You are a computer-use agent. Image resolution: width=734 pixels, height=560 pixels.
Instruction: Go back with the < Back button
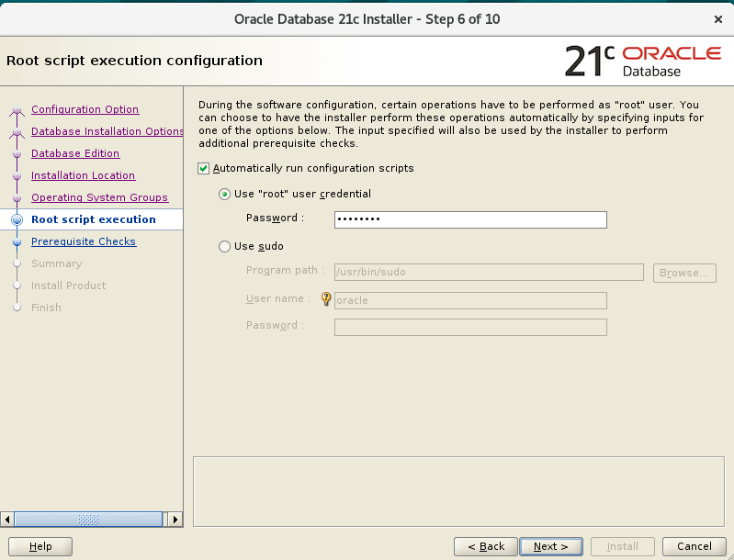485,546
